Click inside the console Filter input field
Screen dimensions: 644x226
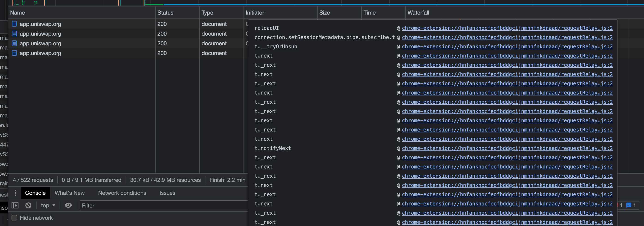coord(163,205)
